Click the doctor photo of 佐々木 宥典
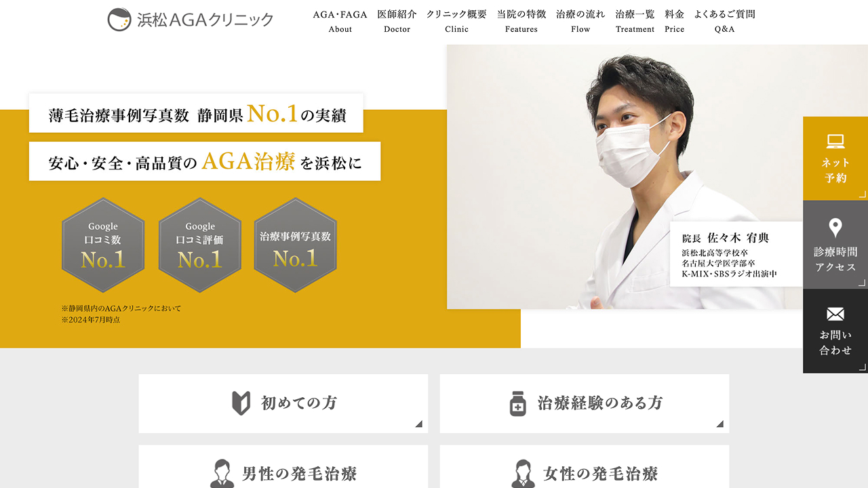868x488 pixels. coord(625,177)
